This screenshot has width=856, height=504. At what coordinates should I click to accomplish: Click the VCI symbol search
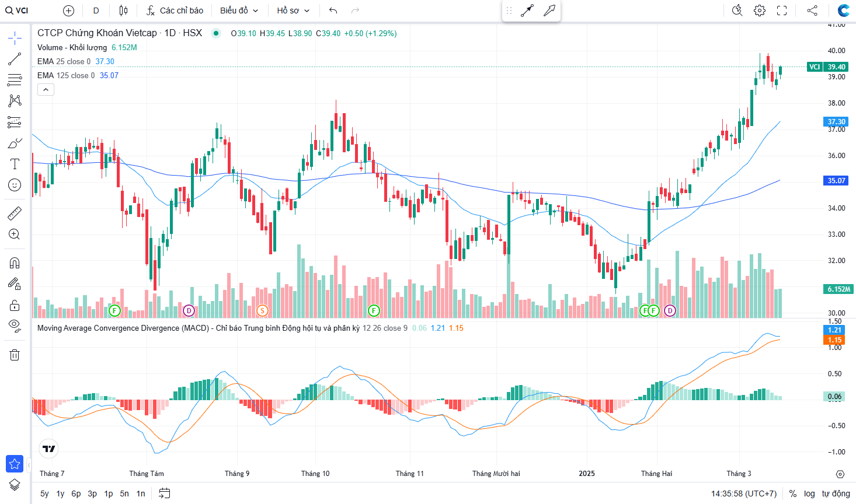[18, 10]
